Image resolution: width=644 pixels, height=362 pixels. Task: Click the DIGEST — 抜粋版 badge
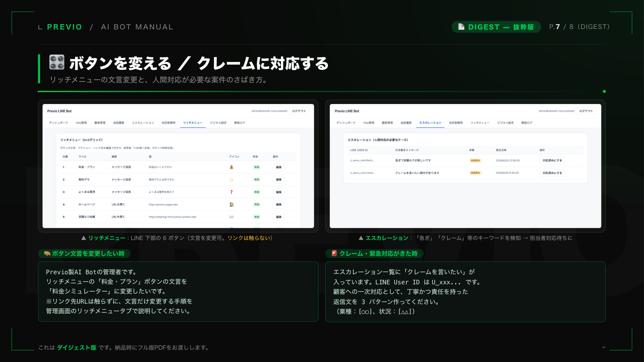[496, 27]
